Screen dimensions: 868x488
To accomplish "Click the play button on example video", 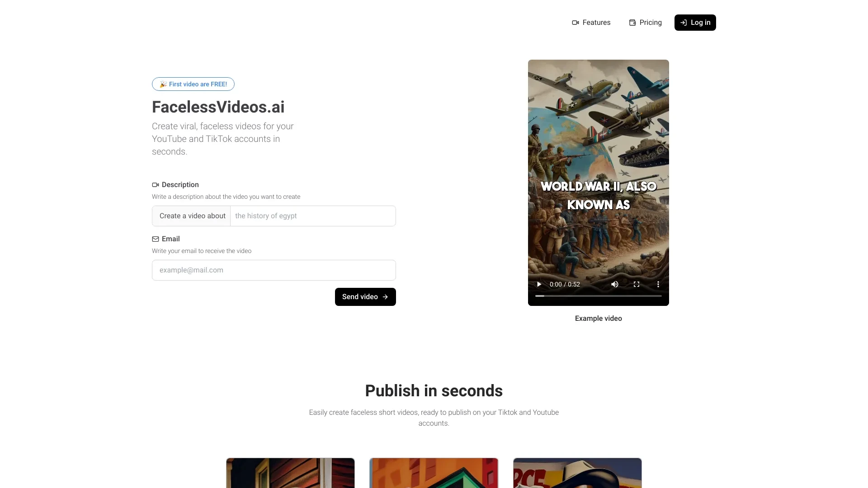I will (539, 284).
